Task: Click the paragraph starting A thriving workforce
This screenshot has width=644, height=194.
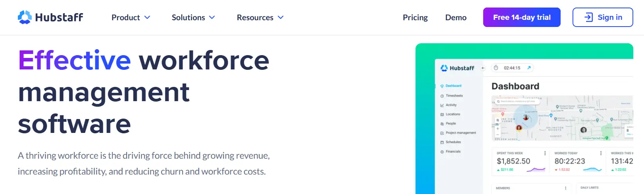Action: coord(144,163)
